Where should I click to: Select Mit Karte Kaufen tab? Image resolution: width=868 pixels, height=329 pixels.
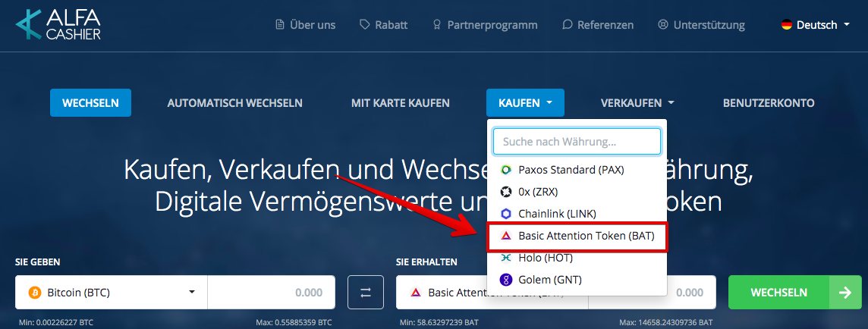click(x=400, y=103)
